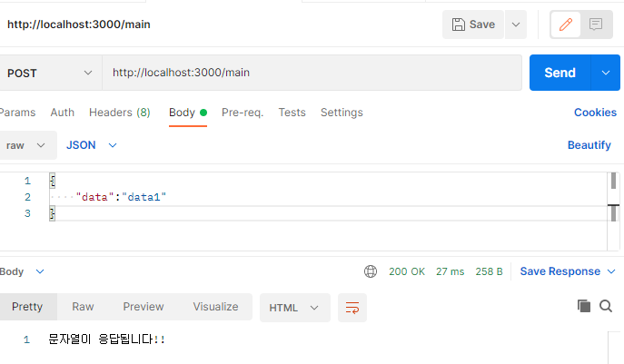Click the 27 ms response time

point(451,271)
